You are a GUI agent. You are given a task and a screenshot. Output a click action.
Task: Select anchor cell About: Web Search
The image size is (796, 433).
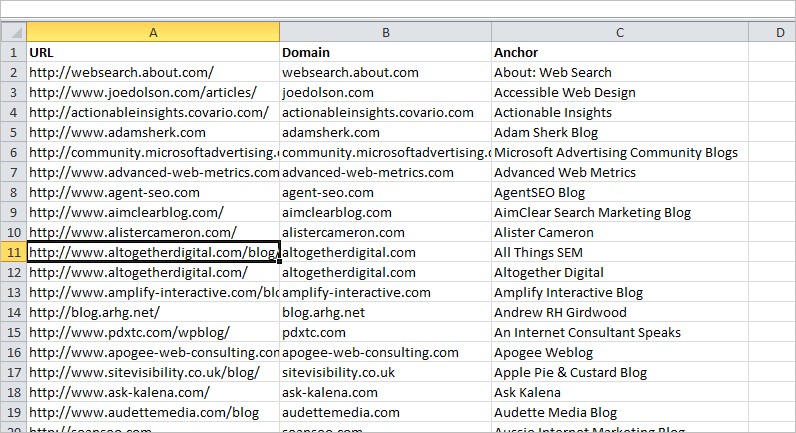[620, 72]
